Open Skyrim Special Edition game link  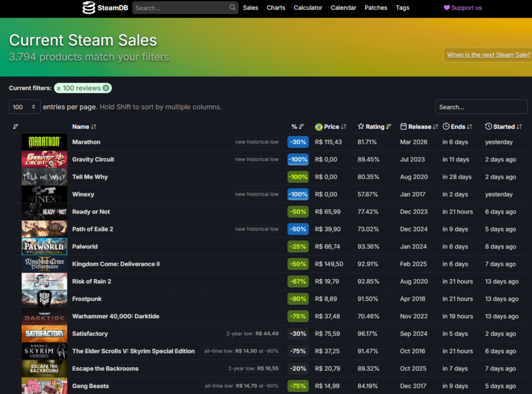tap(134, 351)
